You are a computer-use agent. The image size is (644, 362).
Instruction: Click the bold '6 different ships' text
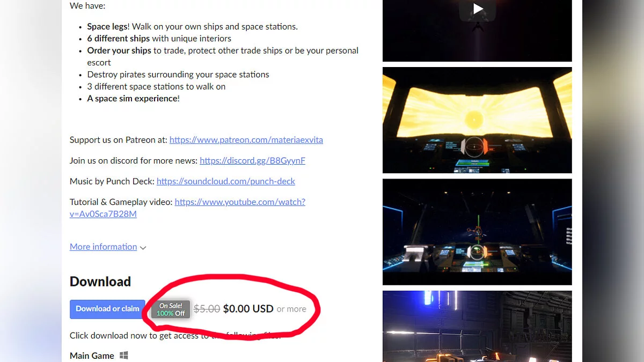pyautogui.click(x=119, y=39)
